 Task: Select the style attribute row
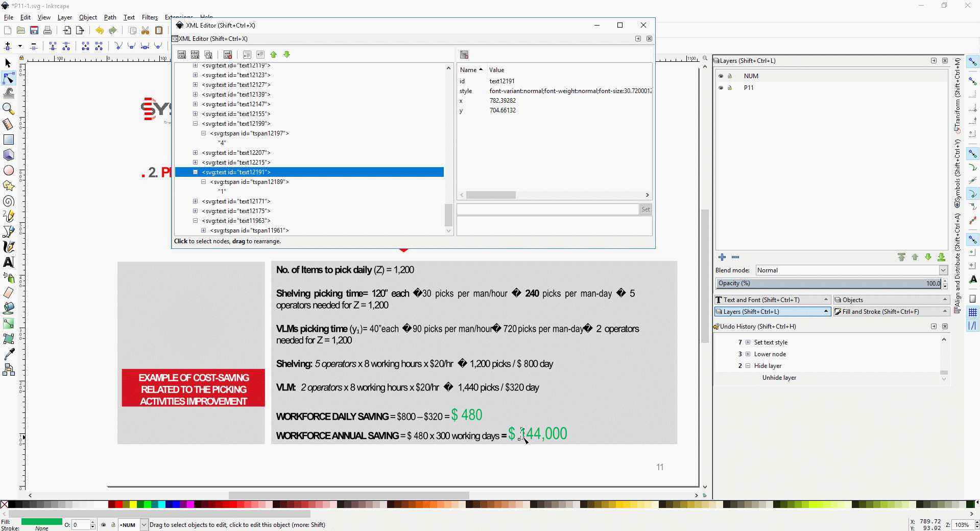coord(554,91)
